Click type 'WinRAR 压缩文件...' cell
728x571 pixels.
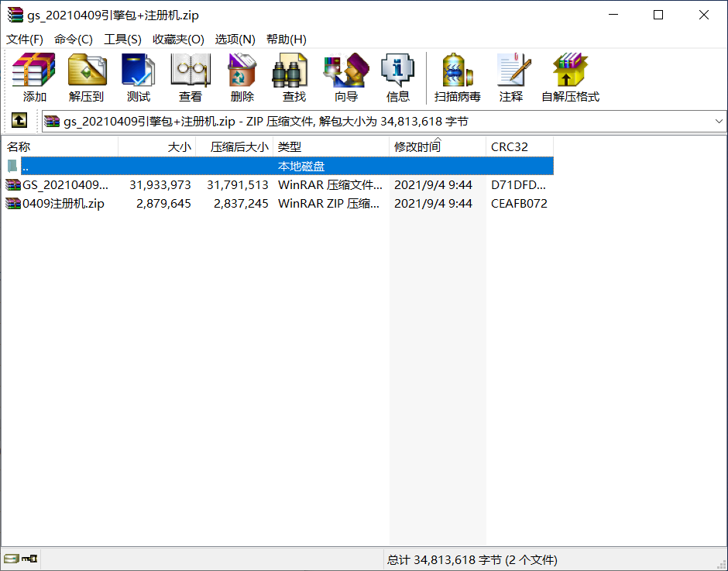[331, 185]
